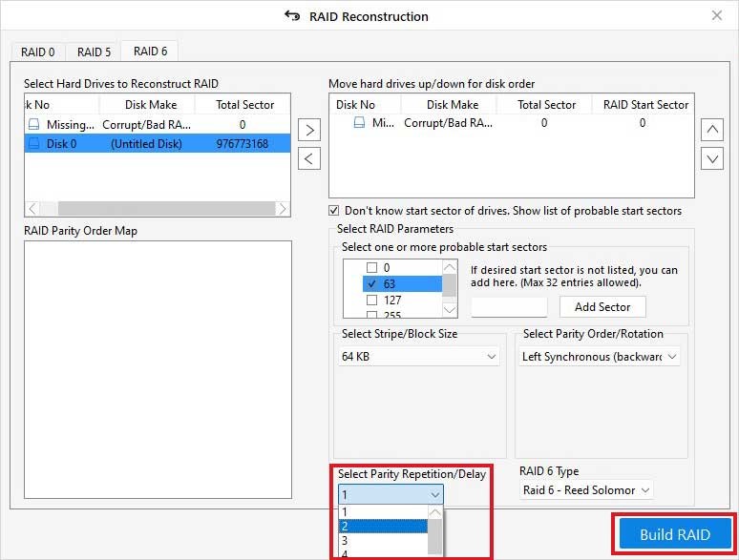Click the Disk Make header in left list

[151, 105]
